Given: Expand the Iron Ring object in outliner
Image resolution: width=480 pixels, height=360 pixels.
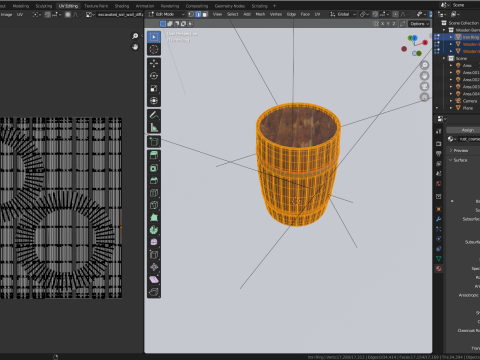Looking at the screenshot, I should click(x=451, y=37).
